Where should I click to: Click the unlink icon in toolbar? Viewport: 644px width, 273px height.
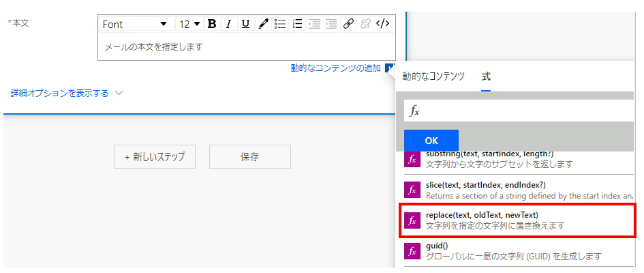pyautogui.click(x=365, y=25)
